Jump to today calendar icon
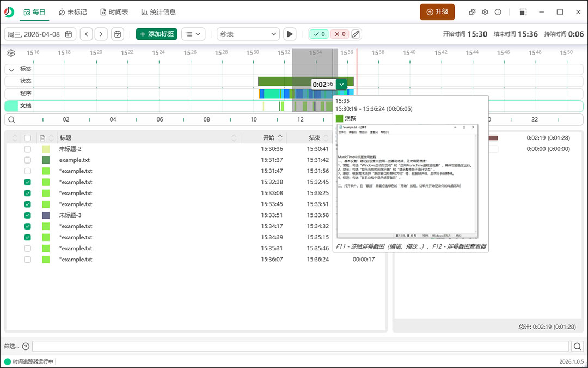This screenshot has height=368, width=588. coord(118,34)
